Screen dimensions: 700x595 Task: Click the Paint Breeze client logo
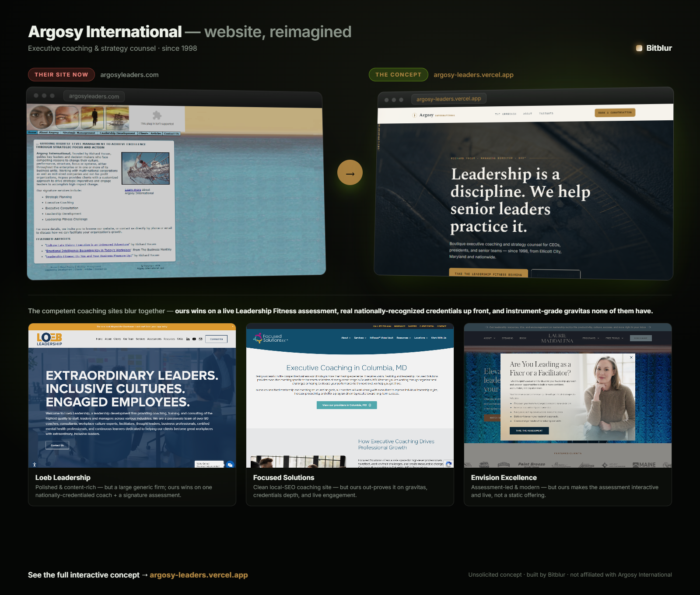click(x=532, y=465)
